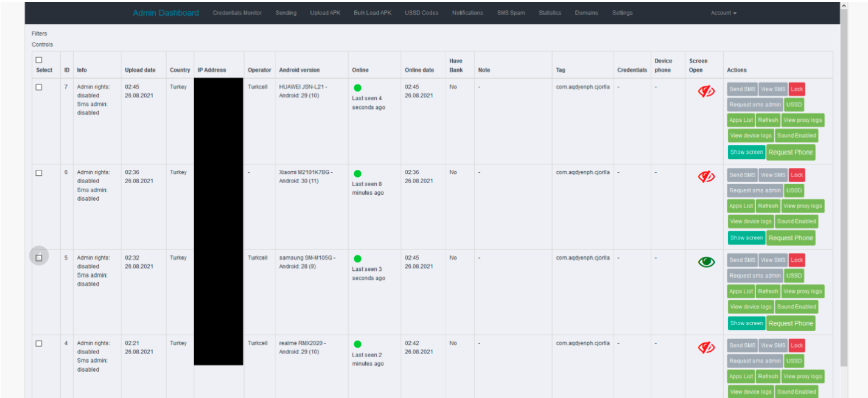The width and height of the screenshot is (868, 398).
Task: Click red Lock button for realme device
Action: click(x=797, y=345)
